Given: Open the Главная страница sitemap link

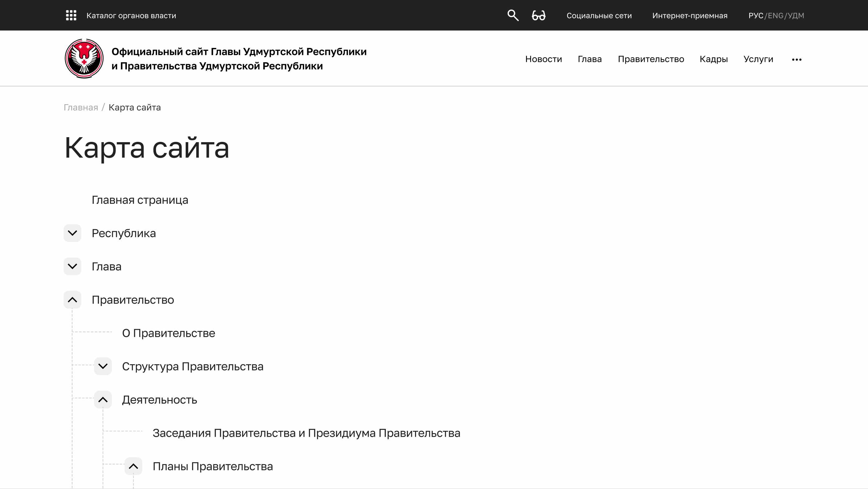Looking at the screenshot, I should click(140, 200).
